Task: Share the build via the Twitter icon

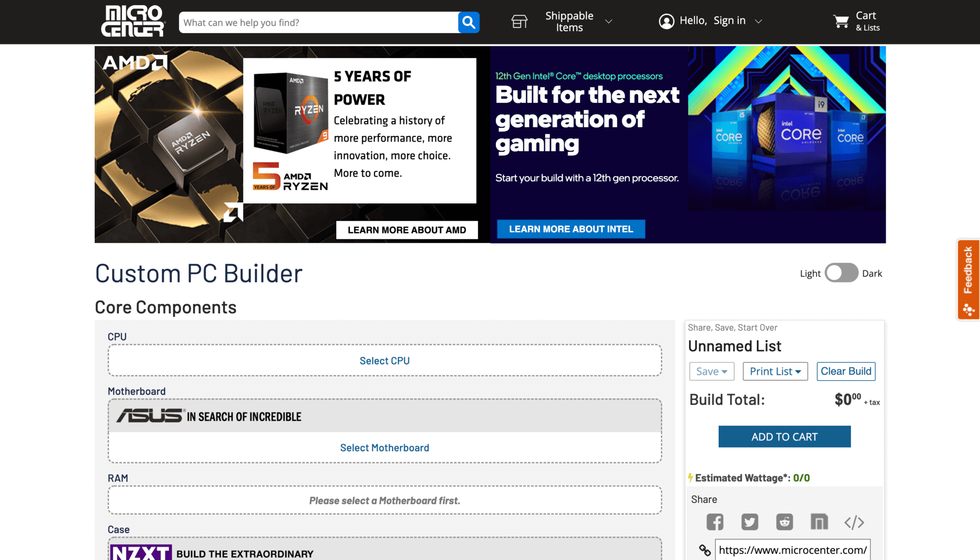Action: pyautogui.click(x=750, y=522)
